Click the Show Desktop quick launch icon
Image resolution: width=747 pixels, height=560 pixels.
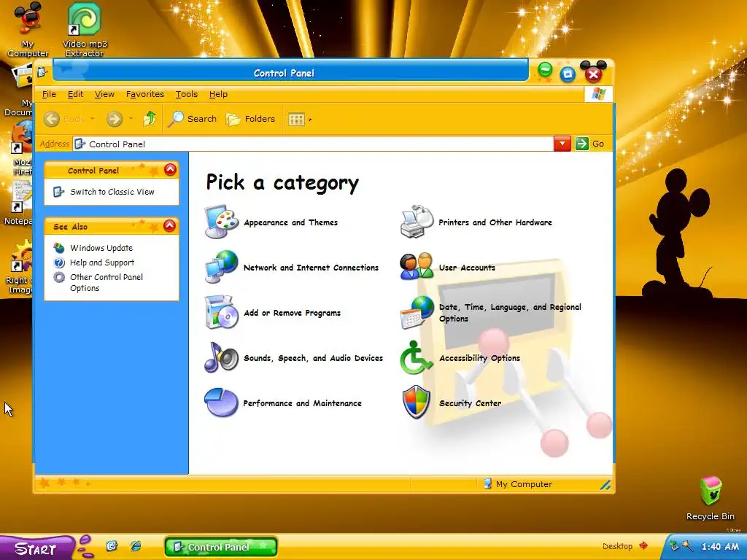click(112, 545)
